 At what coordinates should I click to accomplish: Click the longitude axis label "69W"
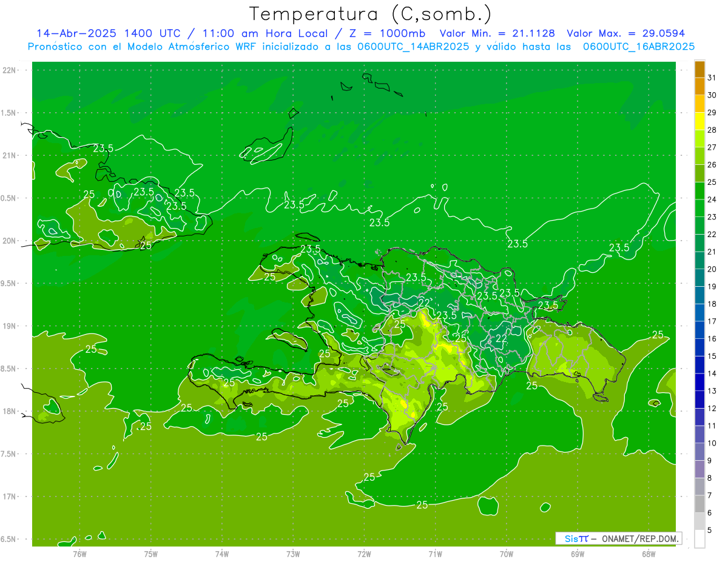coord(578,554)
